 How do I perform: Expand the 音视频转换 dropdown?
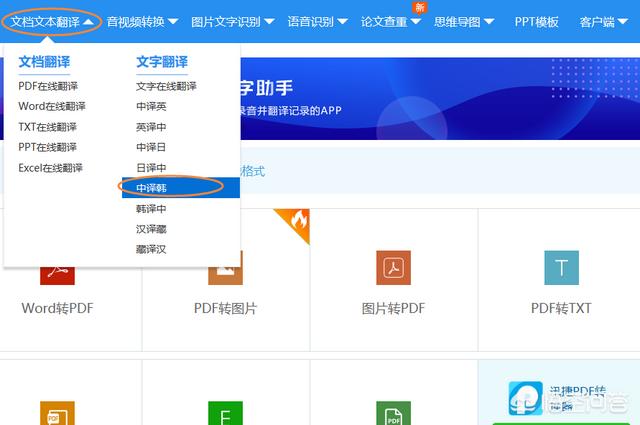point(142,21)
